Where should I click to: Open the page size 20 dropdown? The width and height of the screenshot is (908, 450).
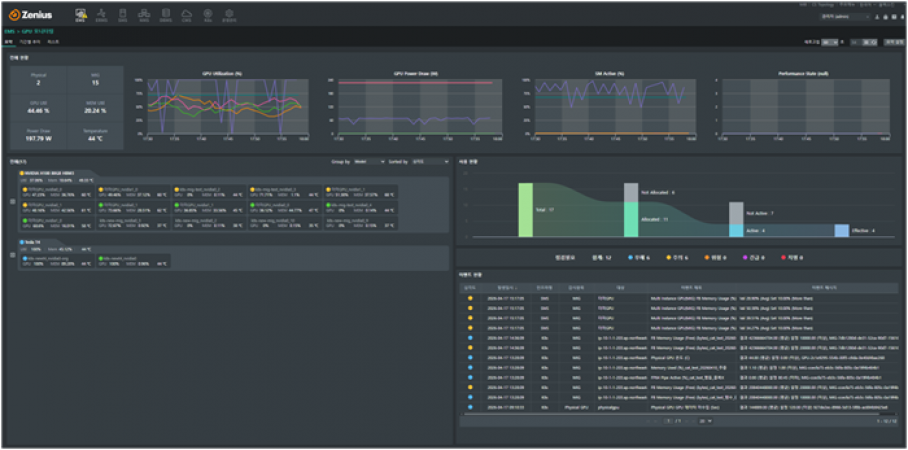(x=706, y=421)
